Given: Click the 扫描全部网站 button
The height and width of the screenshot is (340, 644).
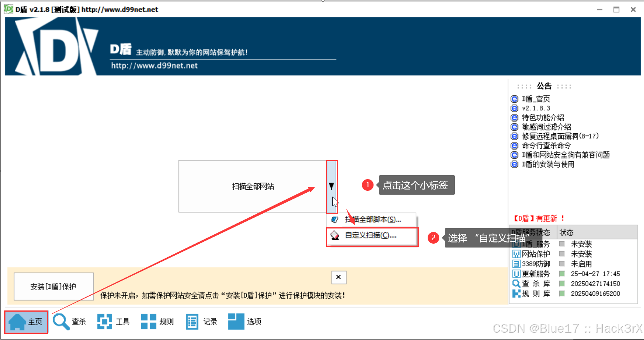Looking at the screenshot, I should (x=253, y=187).
